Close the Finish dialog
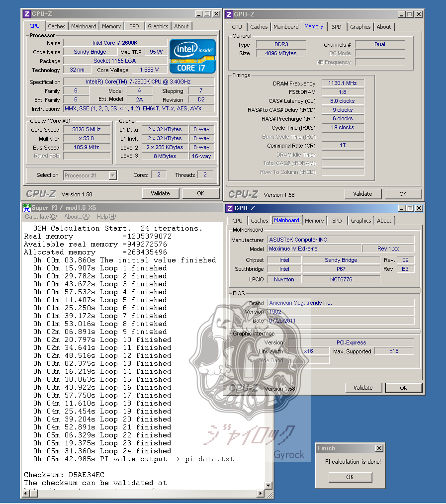 379,448
